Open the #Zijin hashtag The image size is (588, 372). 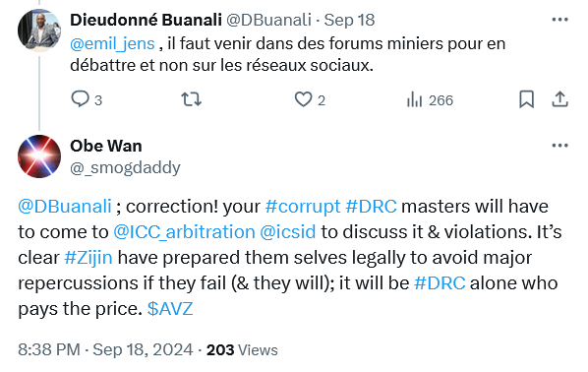tap(88, 258)
